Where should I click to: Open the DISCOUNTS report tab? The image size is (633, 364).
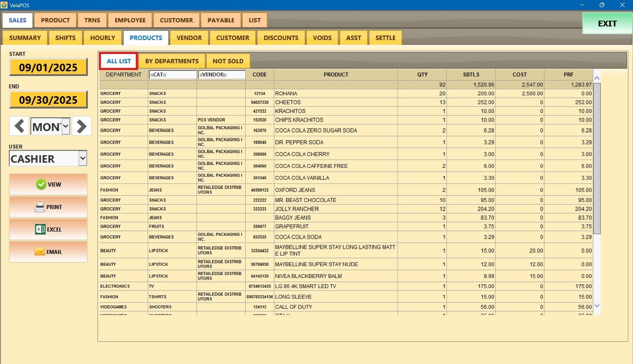click(281, 38)
